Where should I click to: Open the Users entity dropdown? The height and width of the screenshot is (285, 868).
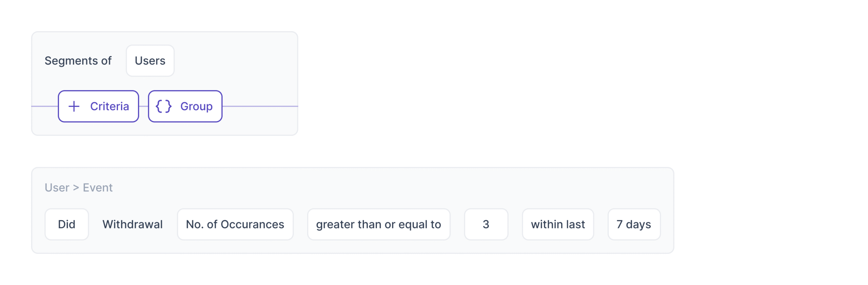coord(150,61)
